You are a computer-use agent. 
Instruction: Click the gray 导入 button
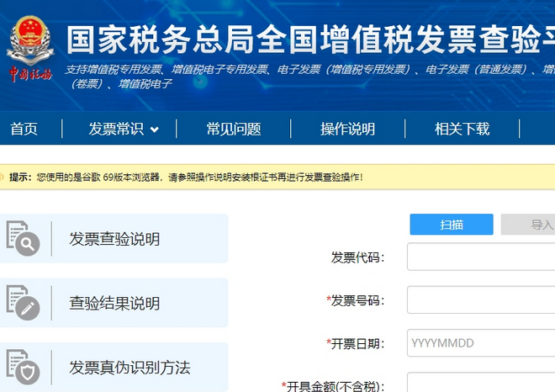click(528, 224)
